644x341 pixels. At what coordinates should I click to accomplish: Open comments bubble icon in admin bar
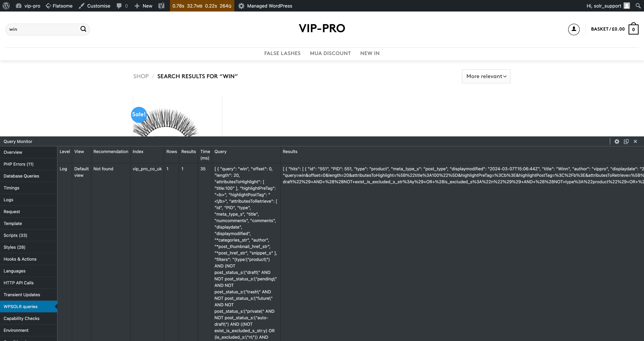point(122,6)
